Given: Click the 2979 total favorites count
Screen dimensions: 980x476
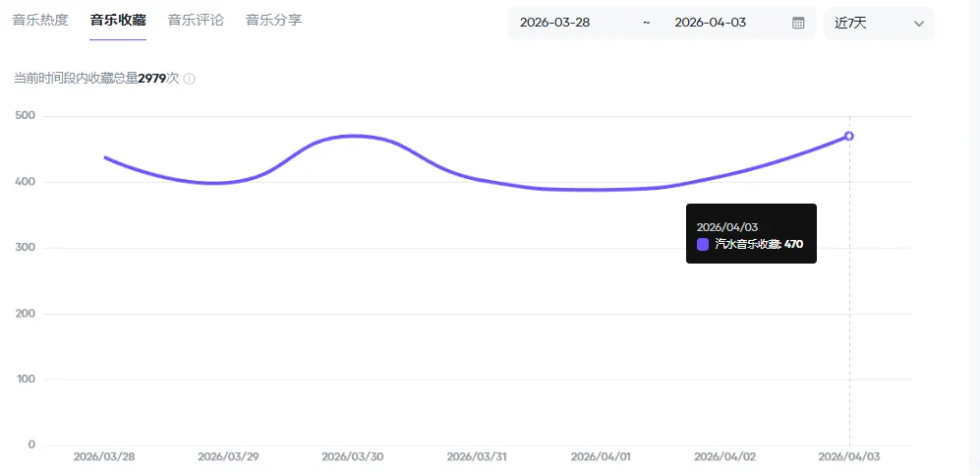Looking at the screenshot, I should coord(152,79).
